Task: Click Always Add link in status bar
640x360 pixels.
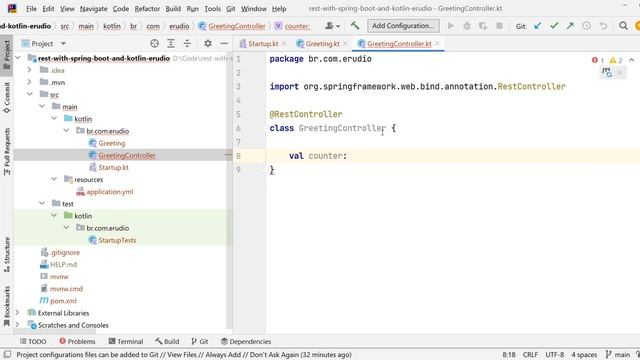Action: point(223,355)
